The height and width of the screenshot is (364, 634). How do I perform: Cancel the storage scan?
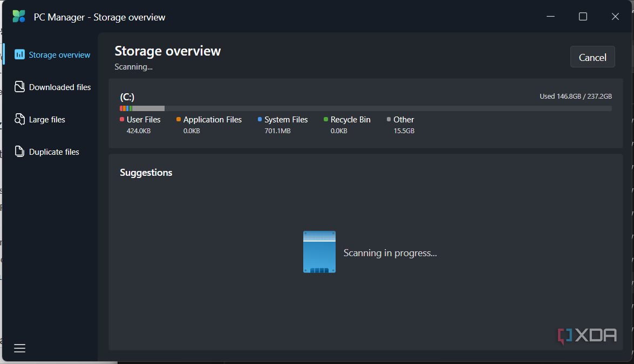click(x=592, y=57)
